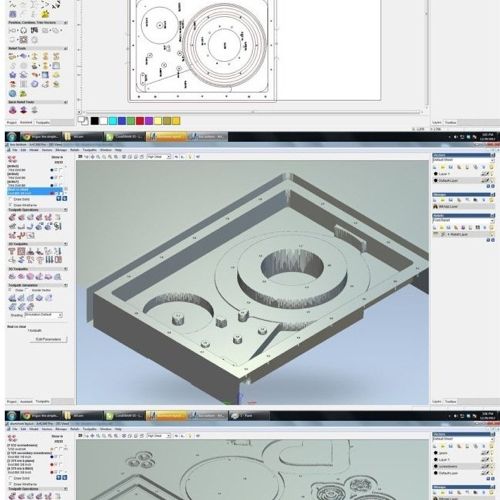This screenshot has height=500, width=500.
Task: Open the Toolpaths menu in middle window
Action: (89, 150)
